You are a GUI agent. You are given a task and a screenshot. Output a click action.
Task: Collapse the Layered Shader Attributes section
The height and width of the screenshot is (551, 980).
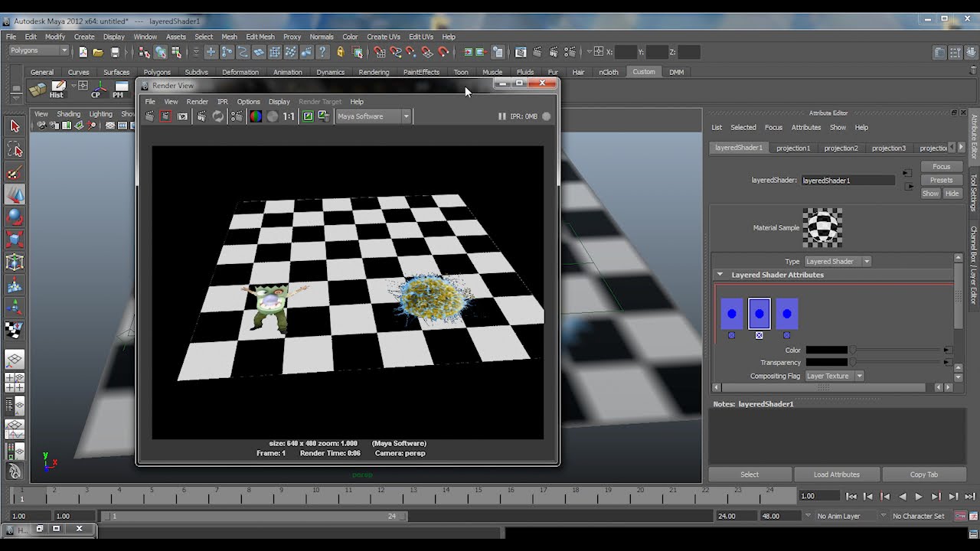(x=720, y=275)
